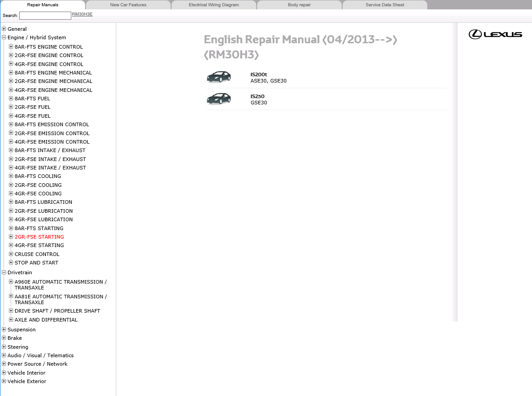Collapse the Engine / Hybrid System section

point(4,37)
